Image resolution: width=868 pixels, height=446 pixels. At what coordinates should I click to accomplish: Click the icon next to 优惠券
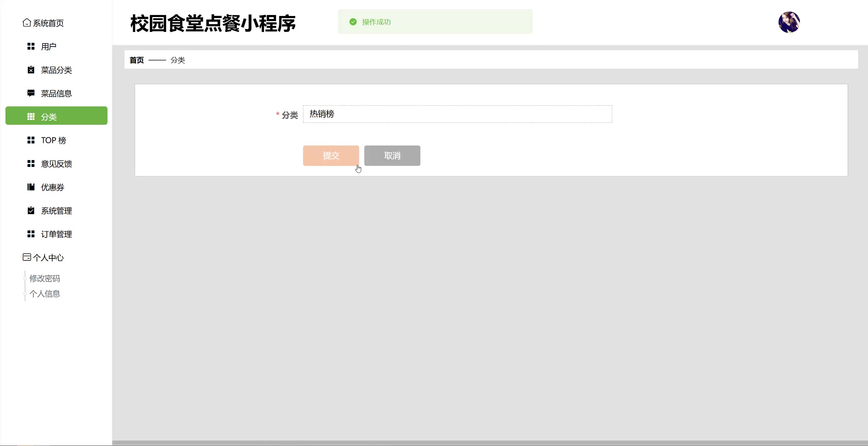(x=31, y=187)
